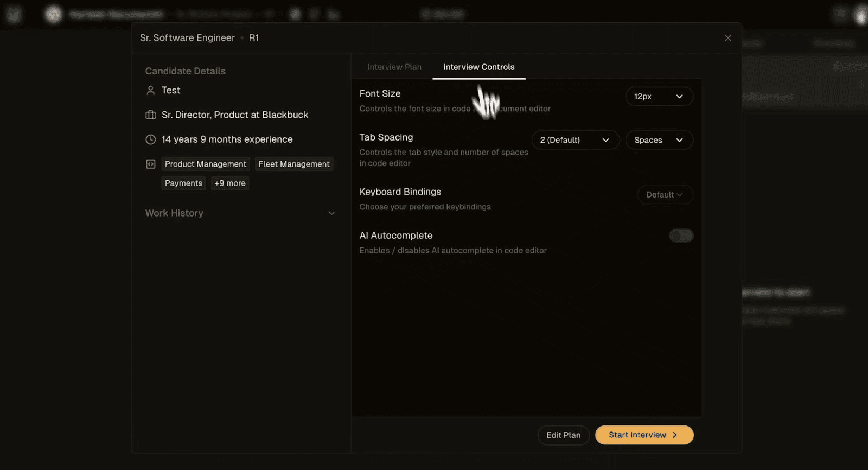Viewport: 868px width, 470px height.
Task: Click the 14 years 9 months experience text
Action: (x=227, y=139)
